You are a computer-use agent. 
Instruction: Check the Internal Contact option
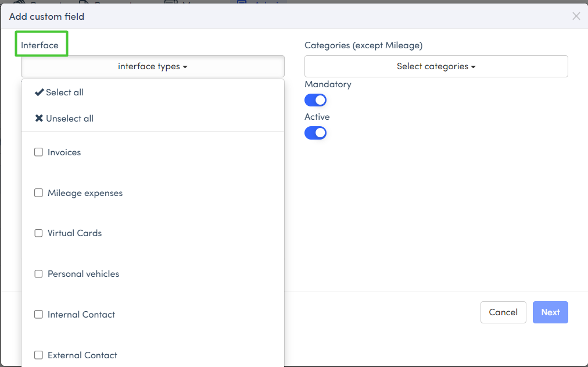click(39, 315)
